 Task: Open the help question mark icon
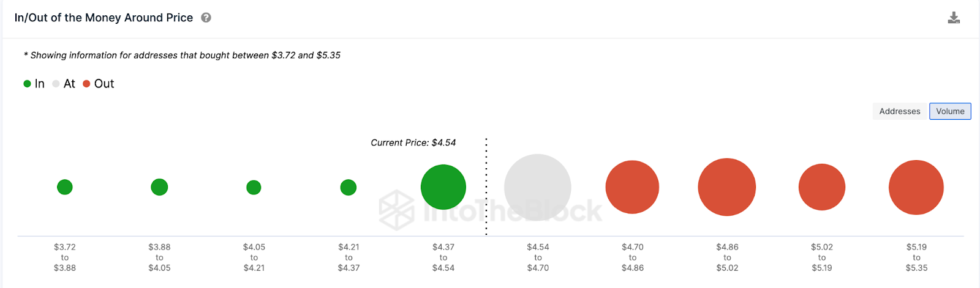click(206, 18)
